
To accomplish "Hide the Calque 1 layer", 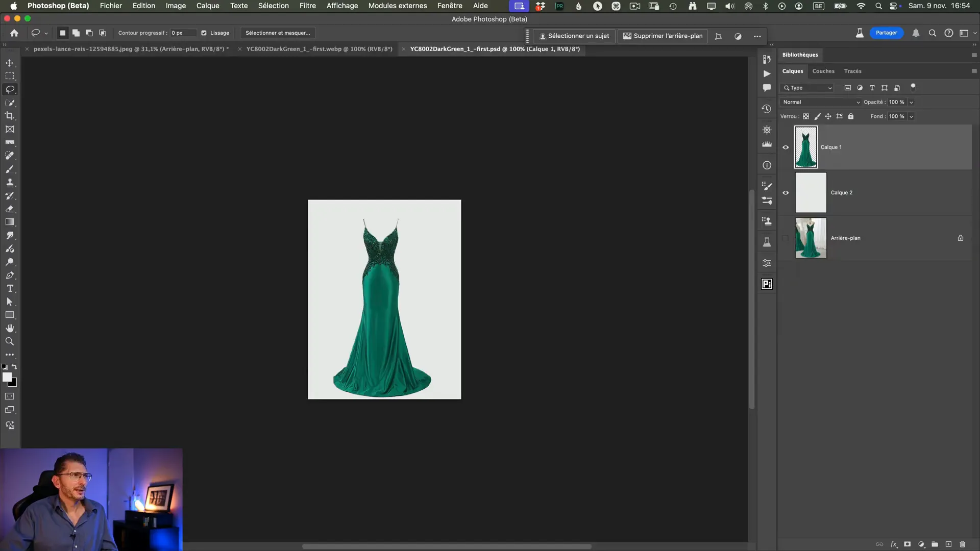I will [786, 147].
